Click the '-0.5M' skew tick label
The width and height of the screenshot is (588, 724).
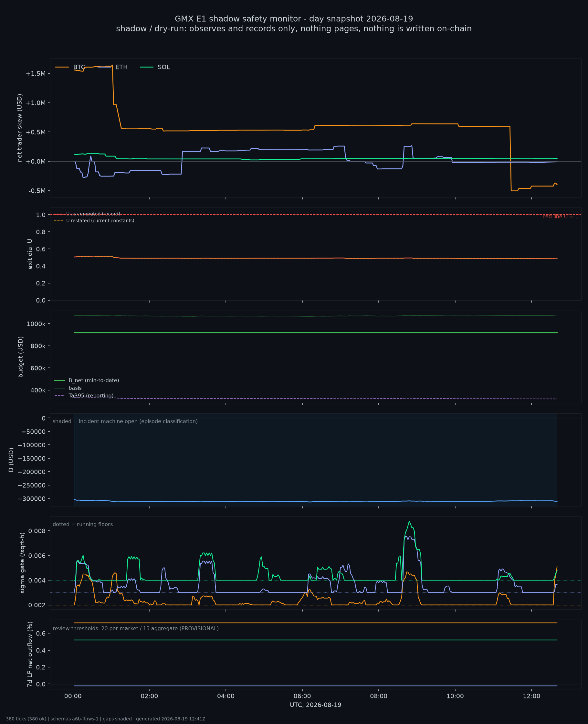37,191
